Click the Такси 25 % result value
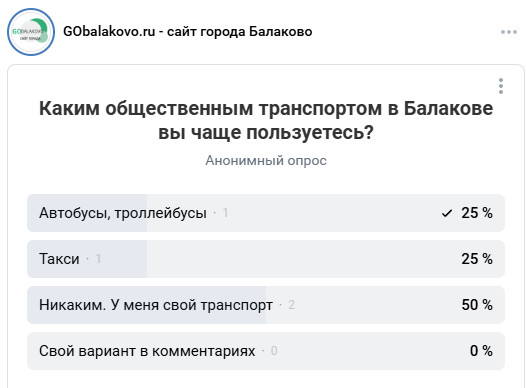 click(477, 259)
